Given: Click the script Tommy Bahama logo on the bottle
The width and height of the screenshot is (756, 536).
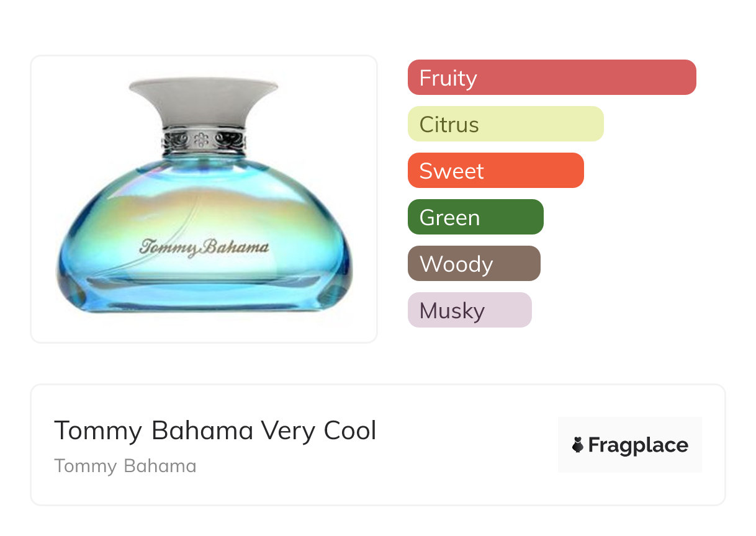Looking at the screenshot, I should (204, 247).
